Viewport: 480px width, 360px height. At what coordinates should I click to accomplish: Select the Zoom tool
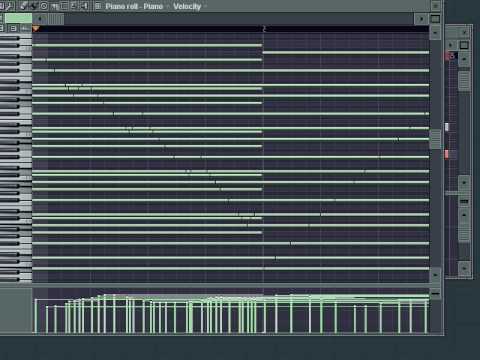click(x=74, y=6)
